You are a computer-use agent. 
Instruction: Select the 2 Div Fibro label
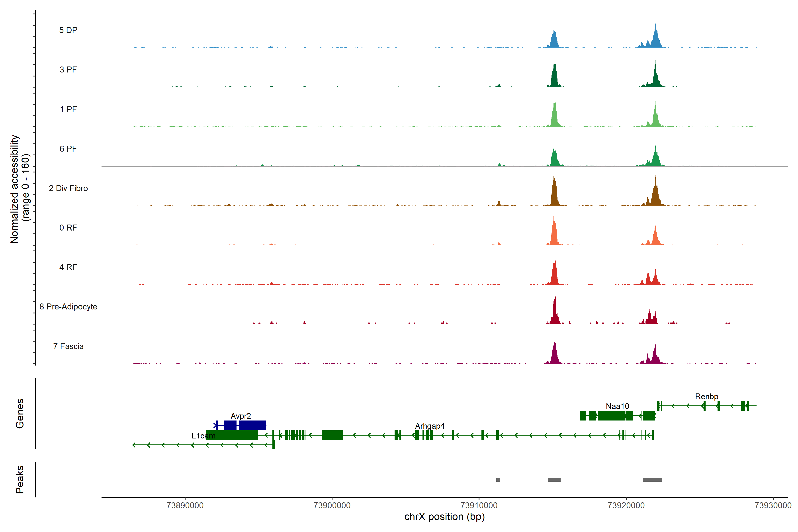68,188
